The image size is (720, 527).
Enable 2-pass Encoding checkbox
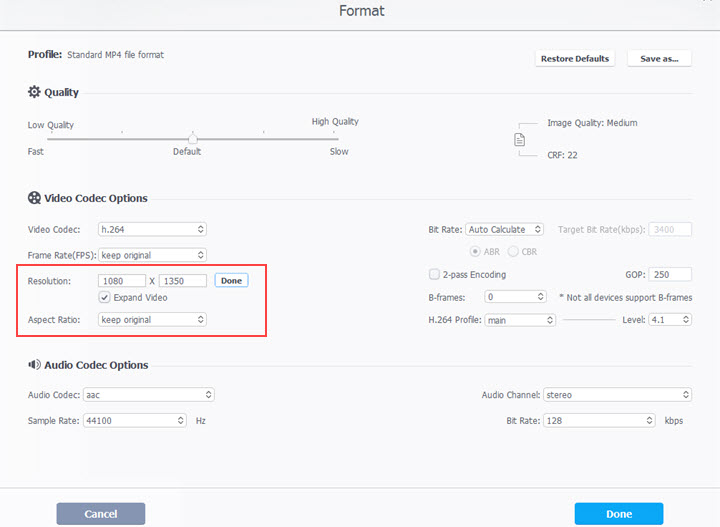pos(433,274)
